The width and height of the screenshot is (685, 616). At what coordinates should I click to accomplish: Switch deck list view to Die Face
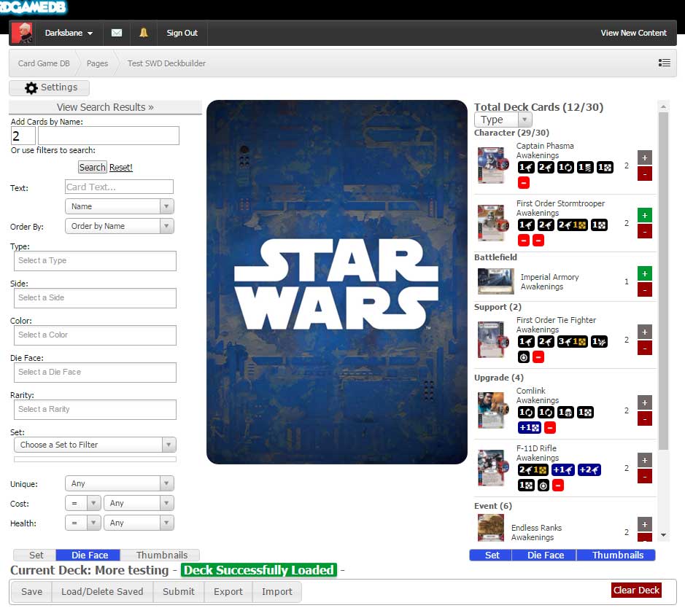(544, 555)
